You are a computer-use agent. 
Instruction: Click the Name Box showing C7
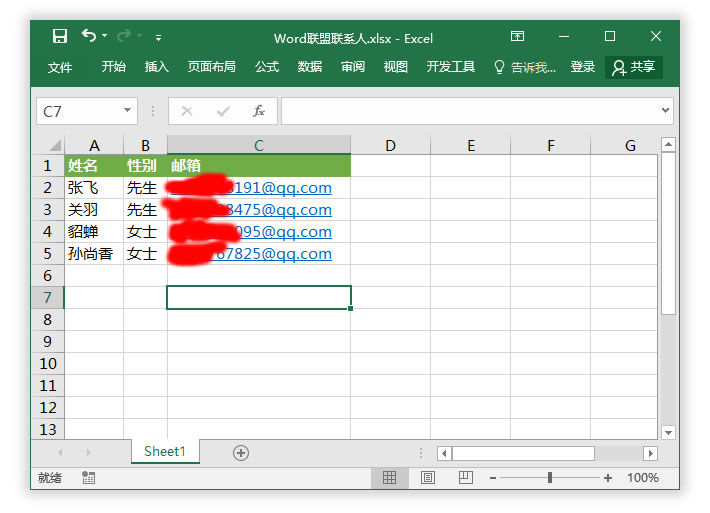(79, 111)
